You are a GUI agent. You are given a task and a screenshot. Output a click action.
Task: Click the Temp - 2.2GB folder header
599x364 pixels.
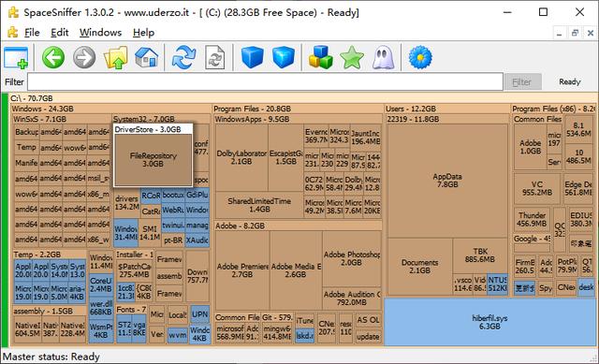coord(50,255)
